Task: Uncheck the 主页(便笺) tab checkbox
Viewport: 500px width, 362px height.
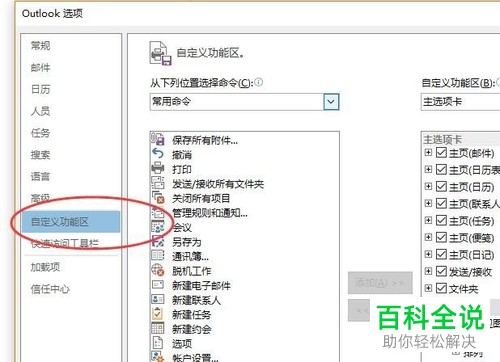Action: tap(441, 237)
